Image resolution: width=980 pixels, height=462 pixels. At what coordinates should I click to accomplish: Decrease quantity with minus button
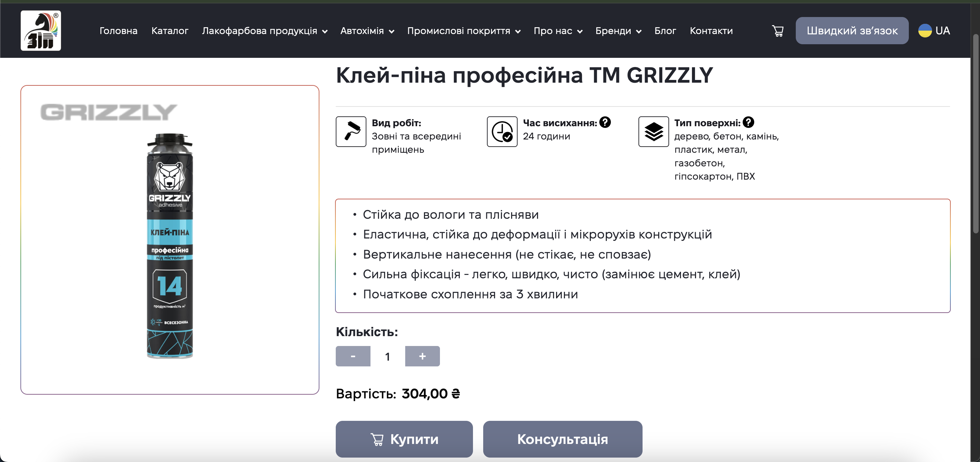[353, 356]
